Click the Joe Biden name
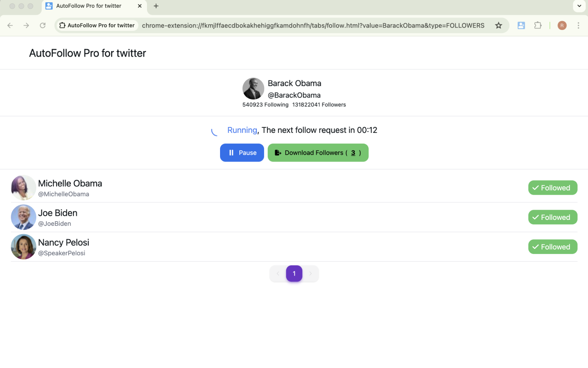Viewport: 588px width, 368px height. pos(57,213)
